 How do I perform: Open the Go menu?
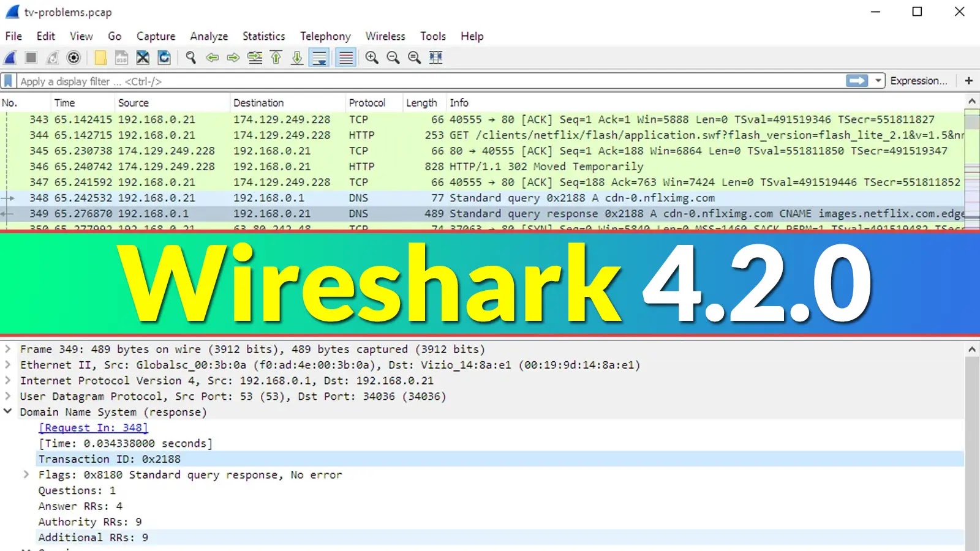pos(115,36)
